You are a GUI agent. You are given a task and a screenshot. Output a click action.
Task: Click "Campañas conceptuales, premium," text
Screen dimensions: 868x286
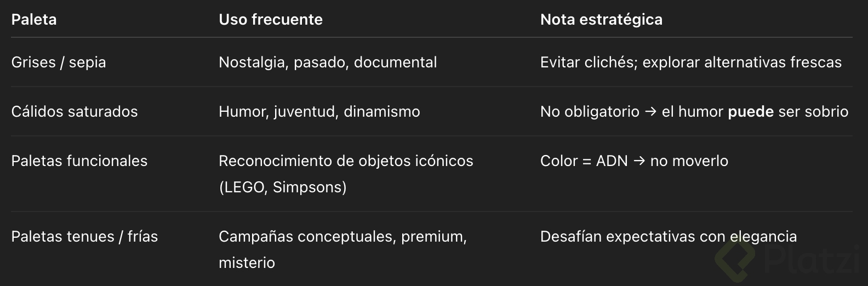pyautogui.click(x=342, y=237)
